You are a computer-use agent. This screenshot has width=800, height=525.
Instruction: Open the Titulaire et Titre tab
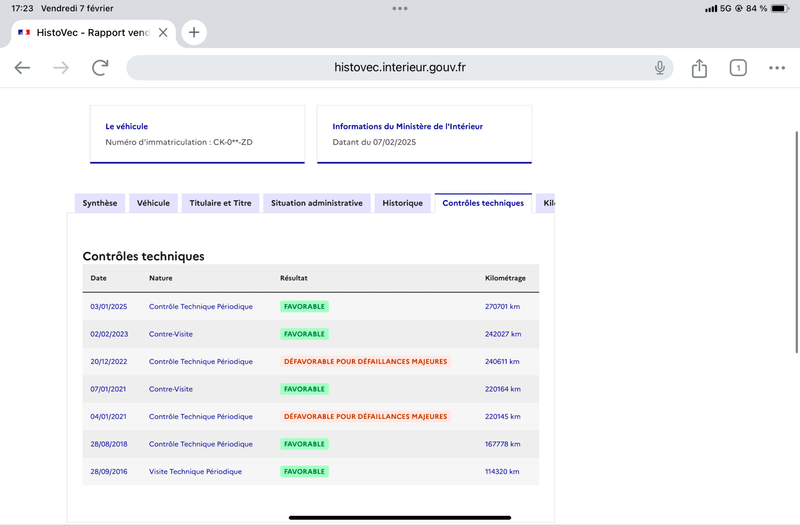click(x=220, y=203)
